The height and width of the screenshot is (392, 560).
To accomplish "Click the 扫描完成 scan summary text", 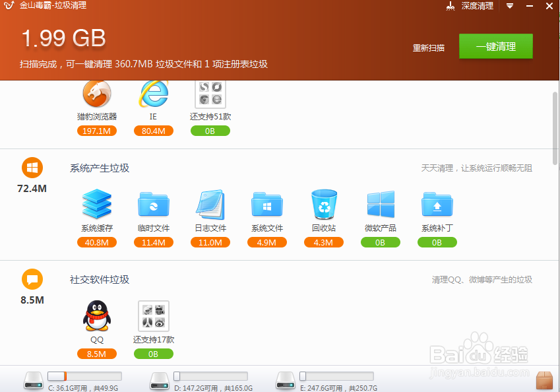I will 144,64.
